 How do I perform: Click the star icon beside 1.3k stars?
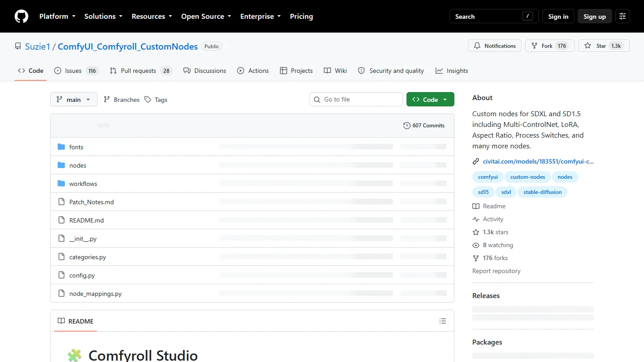click(x=476, y=232)
